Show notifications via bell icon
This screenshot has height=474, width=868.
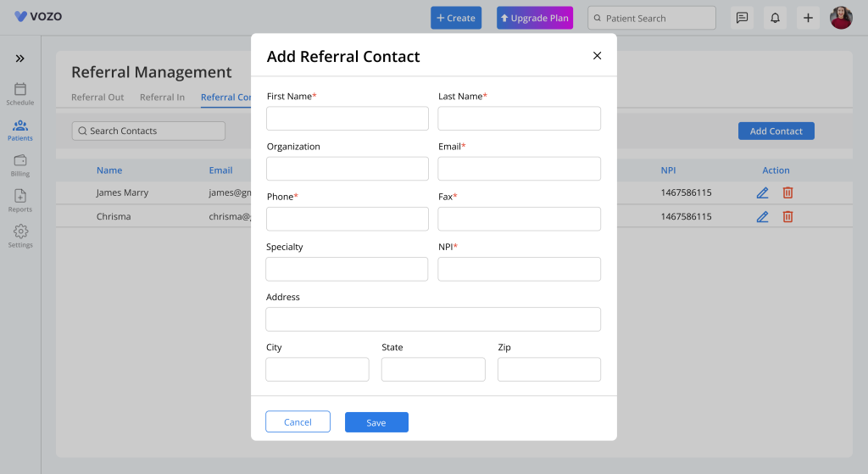pos(775,18)
